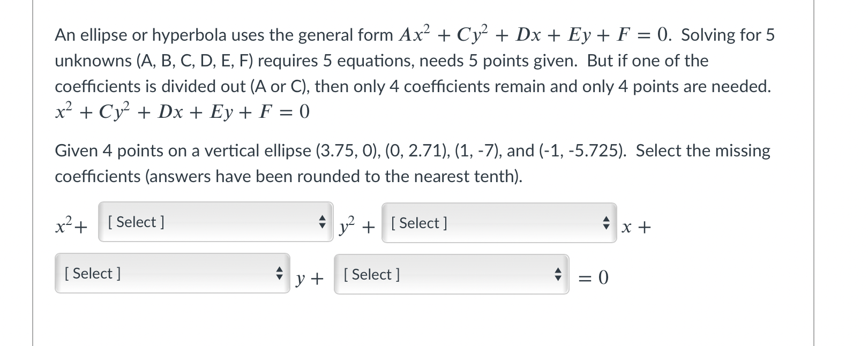Open the C coefficient dropdown after x²
Image resolution: width=868 pixels, height=346 pixels.
[214, 222]
